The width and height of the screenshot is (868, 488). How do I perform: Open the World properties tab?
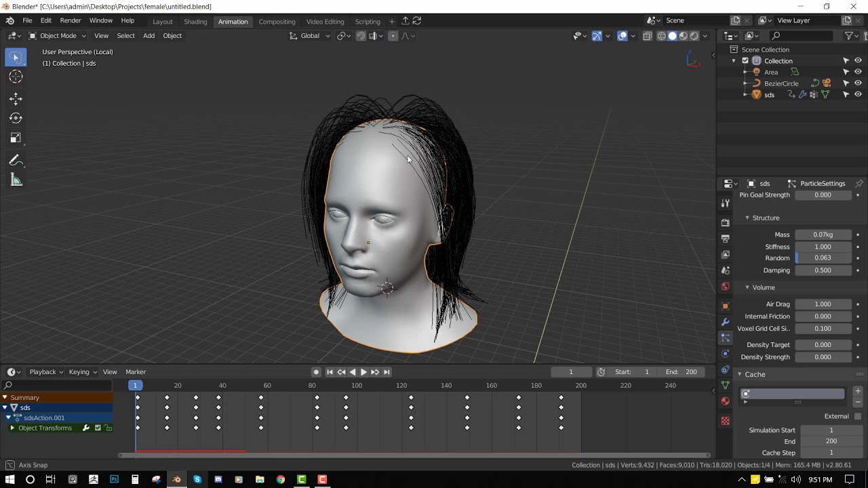point(726,287)
